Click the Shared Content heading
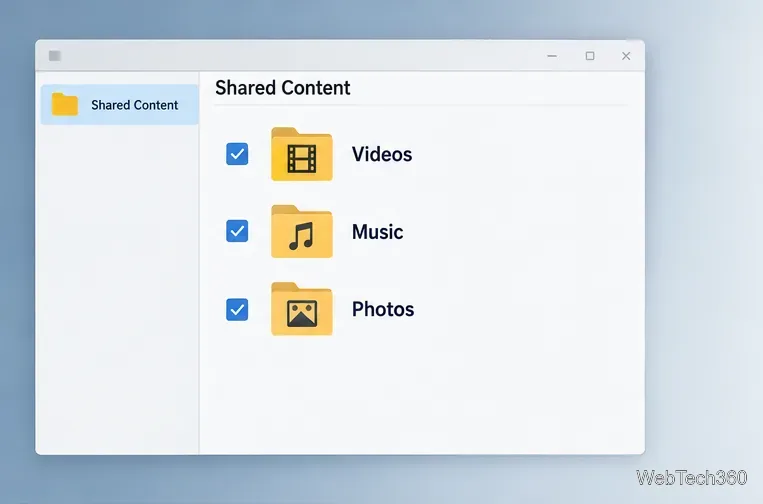This screenshot has height=504, width=763. (283, 88)
